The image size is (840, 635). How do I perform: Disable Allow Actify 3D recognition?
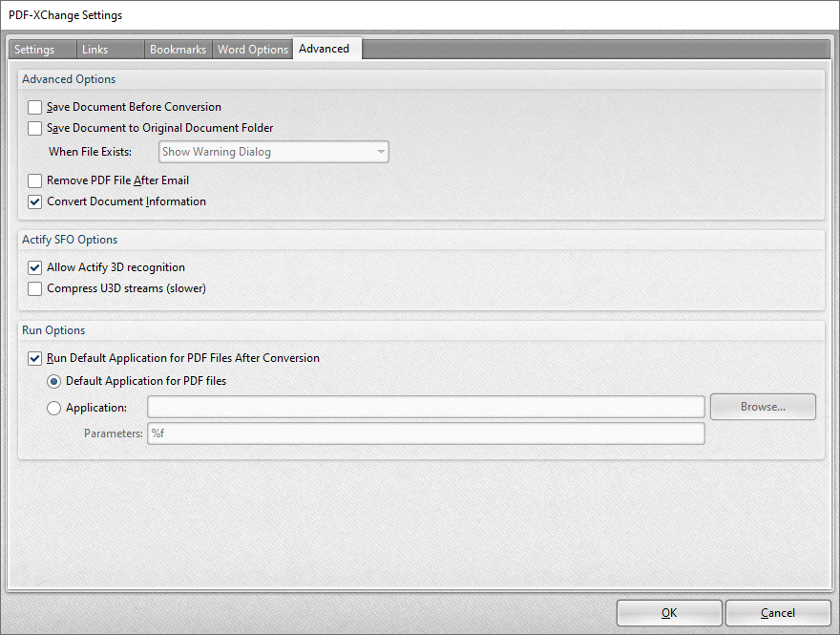click(x=34, y=267)
